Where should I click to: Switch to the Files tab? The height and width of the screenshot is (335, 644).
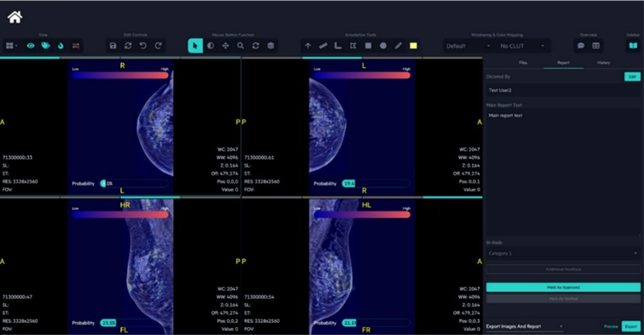coord(523,62)
